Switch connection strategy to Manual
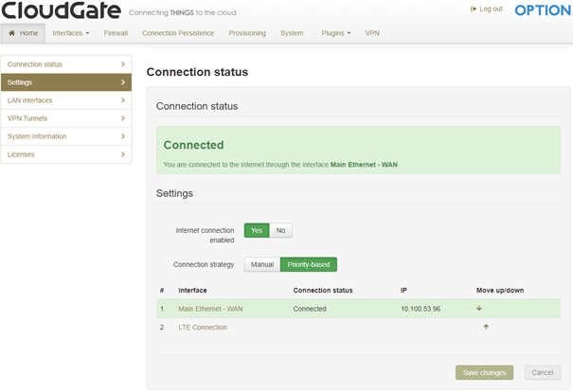The height and width of the screenshot is (392, 573). 261,264
